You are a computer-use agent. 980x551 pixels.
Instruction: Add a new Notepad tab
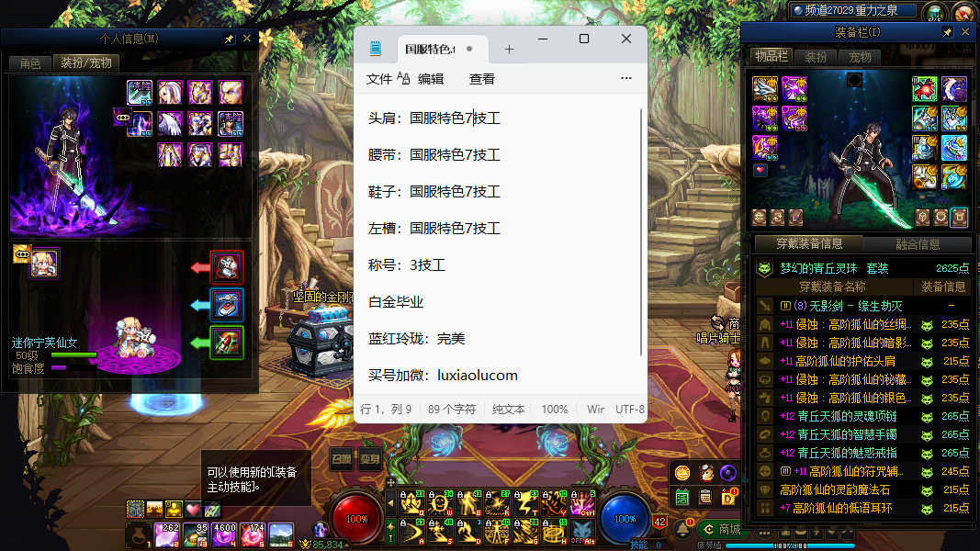click(x=509, y=49)
